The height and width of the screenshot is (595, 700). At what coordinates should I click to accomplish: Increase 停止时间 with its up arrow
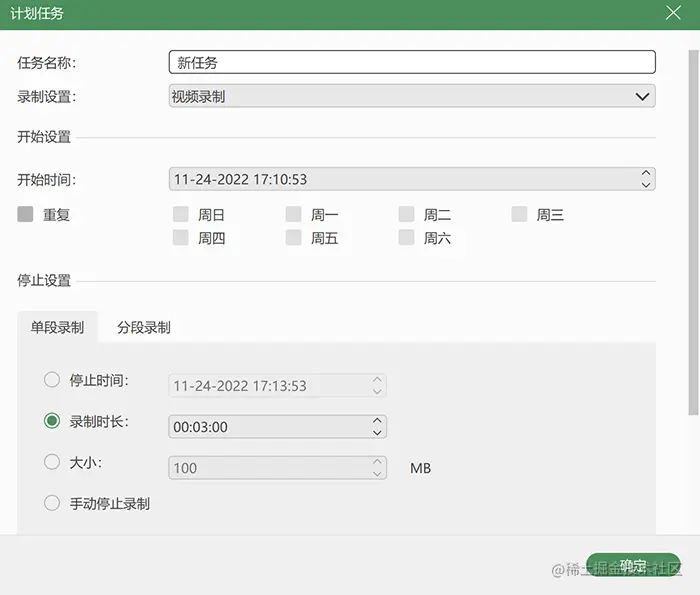(377, 379)
